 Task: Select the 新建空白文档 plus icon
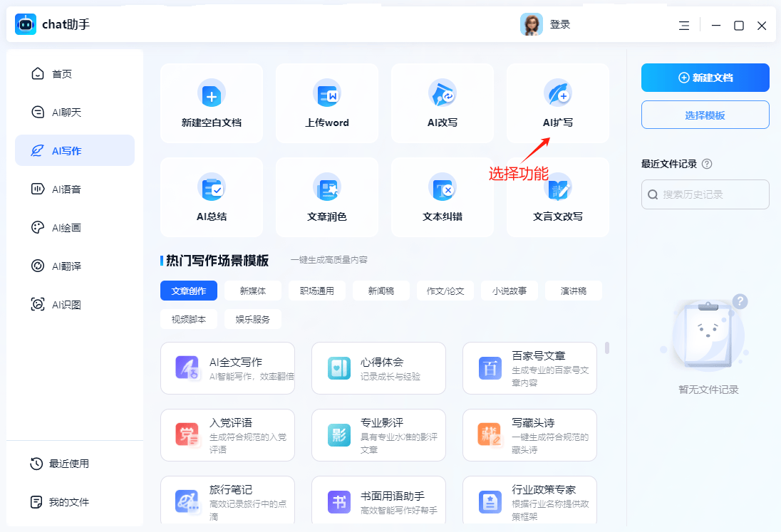pyautogui.click(x=212, y=93)
